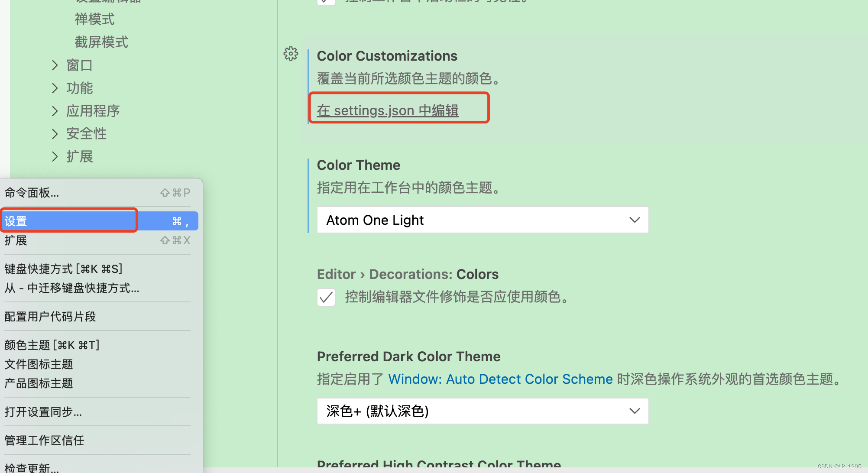This screenshot has width=868, height=473.
Task: Toggle the checkbox above Color Customizations
Action: [x=326, y=1]
